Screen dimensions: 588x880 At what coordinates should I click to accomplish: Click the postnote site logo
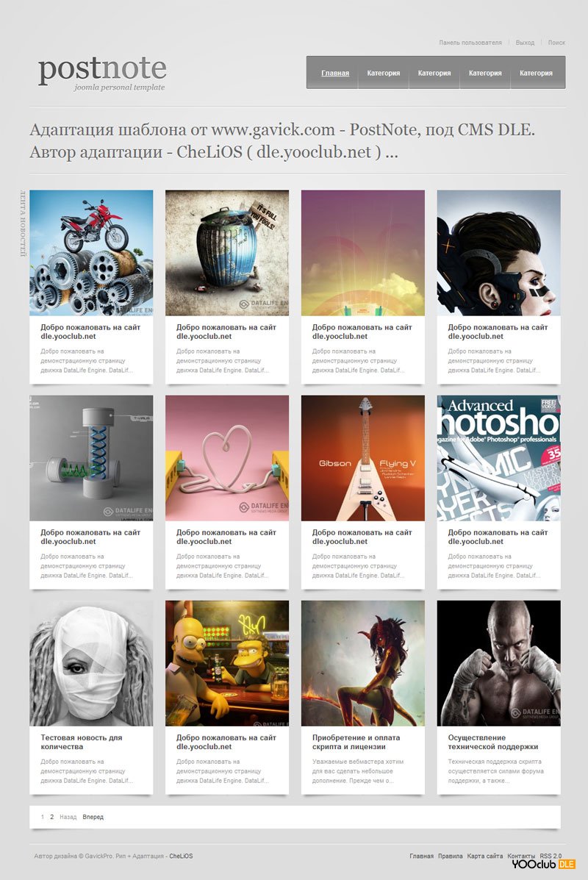[102, 73]
